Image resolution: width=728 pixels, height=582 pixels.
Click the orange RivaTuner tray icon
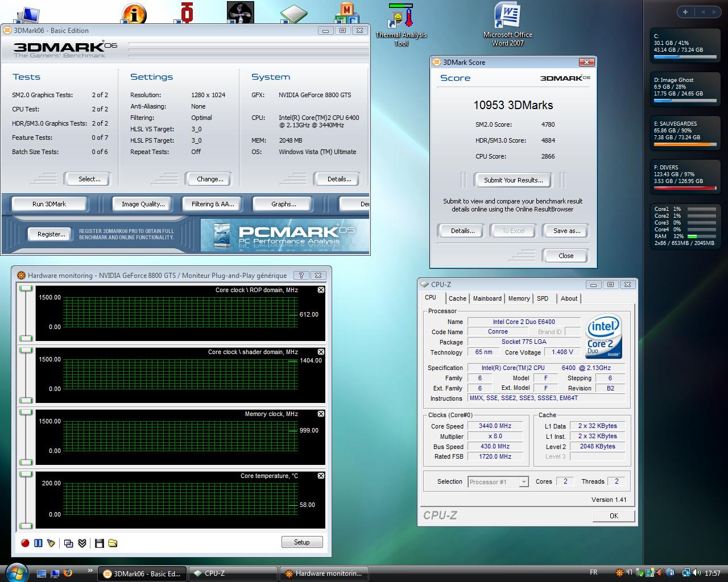coord(619,573)
